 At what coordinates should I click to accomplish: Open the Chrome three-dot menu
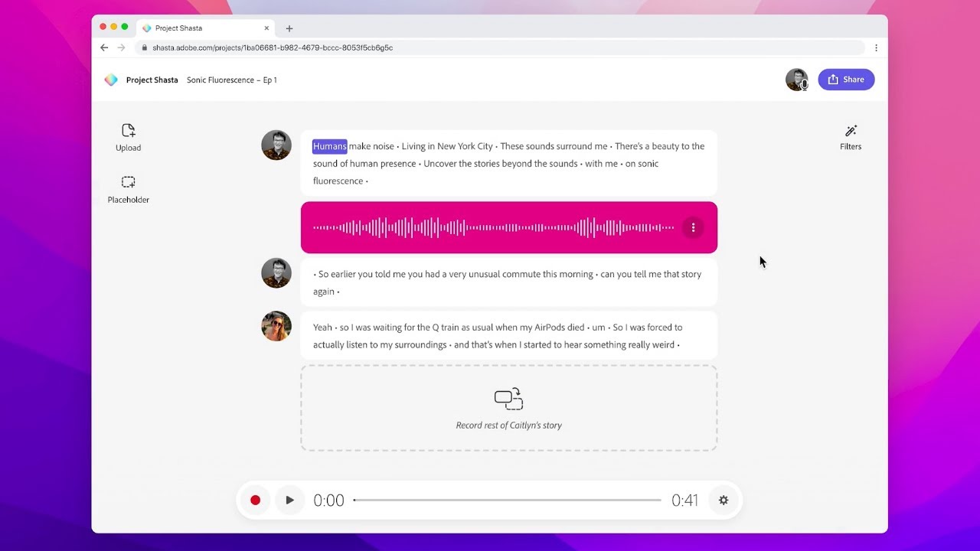pos(876,47)
